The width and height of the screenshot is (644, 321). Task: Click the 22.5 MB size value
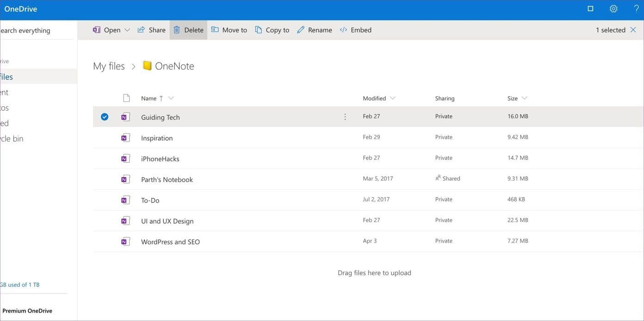pyautogui.click(x=518, y=220)
